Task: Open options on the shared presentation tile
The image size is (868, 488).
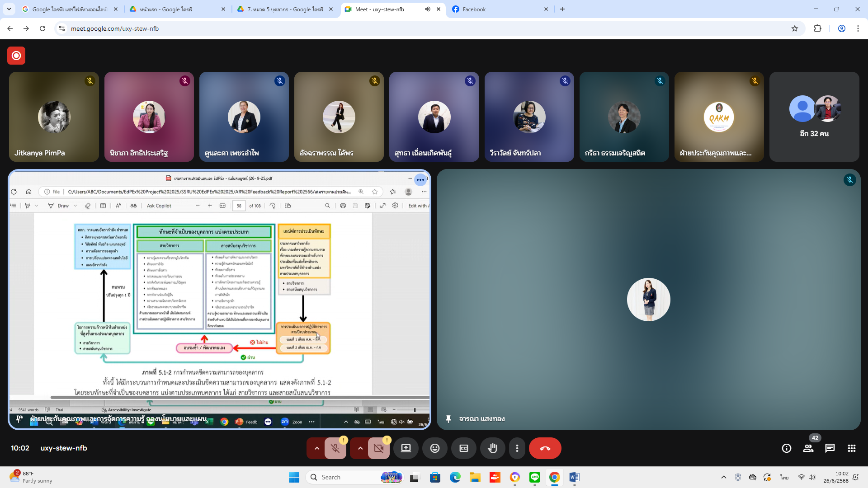Action: (x=420, y=180)
